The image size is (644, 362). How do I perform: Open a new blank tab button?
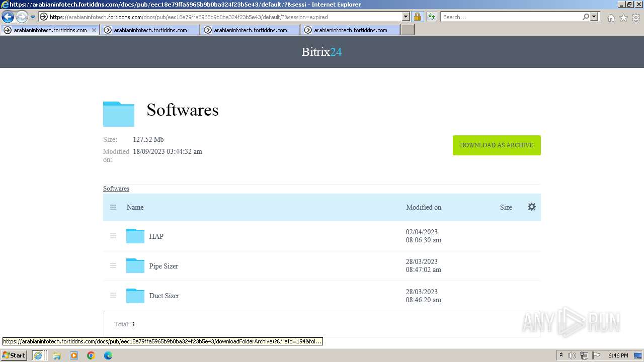tap(408, 30)
